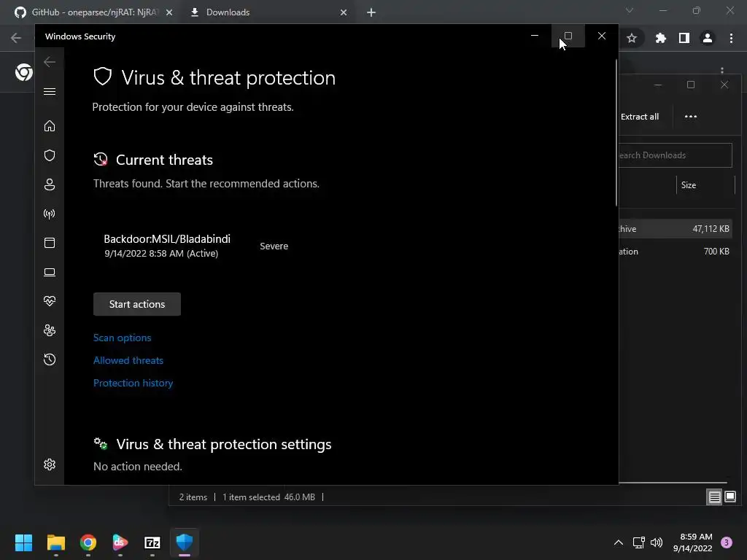The height and width of the screenshot is (560, 747).
Task: Open App & browser control icon
Action: pos(50,243)
